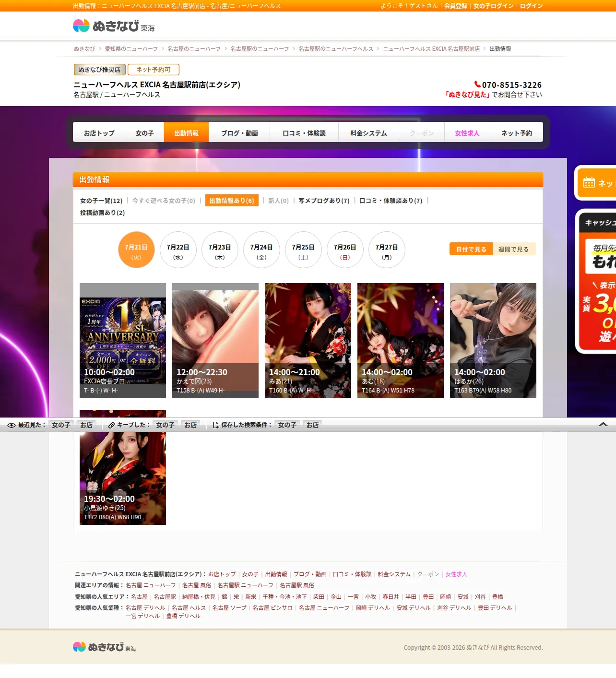Click the 千種・今池・池下 area link
The height and width of the screenshot is (678, 616).
(x=284, y=597)
